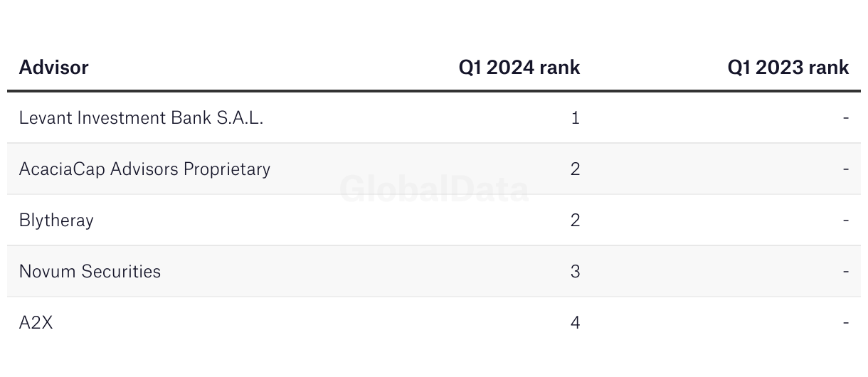This screenshot has height=377, width=868.
Task: Click Q1 2023 rank dash for A2X
Action: pos(846,323)
